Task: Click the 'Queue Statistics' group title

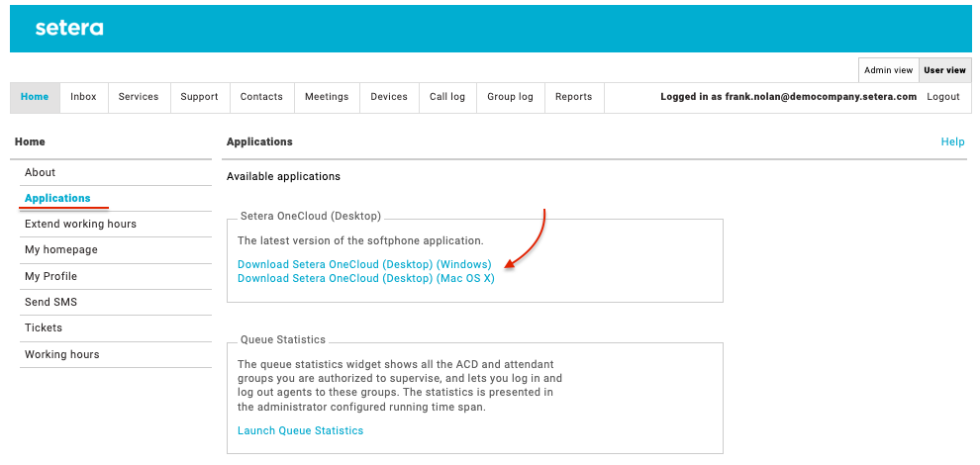Action: pos(283,340)
